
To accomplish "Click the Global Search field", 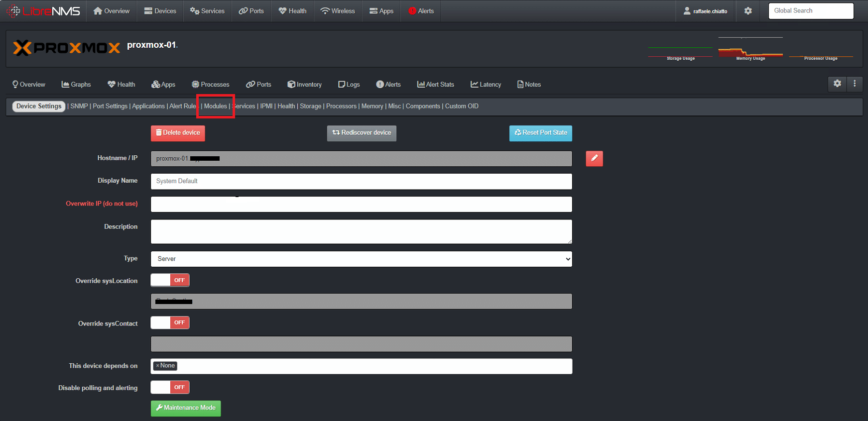I will [811, 11].
